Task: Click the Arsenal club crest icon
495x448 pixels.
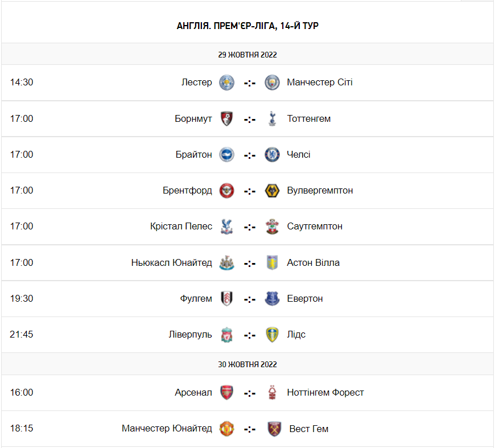Action: [x=227, y=393]
